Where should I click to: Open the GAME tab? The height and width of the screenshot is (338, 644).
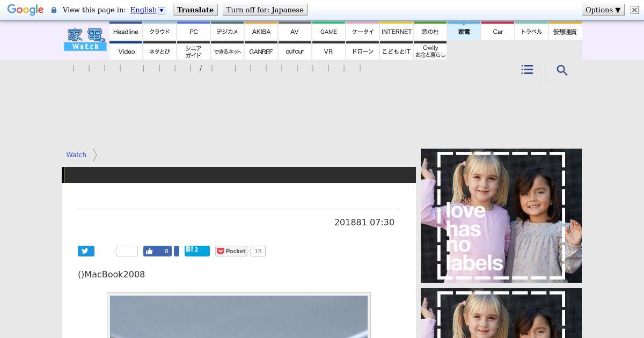328,31
